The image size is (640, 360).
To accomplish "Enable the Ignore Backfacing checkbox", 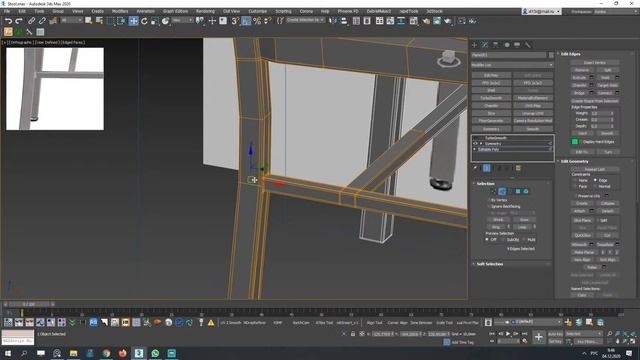I will point(489,206).
